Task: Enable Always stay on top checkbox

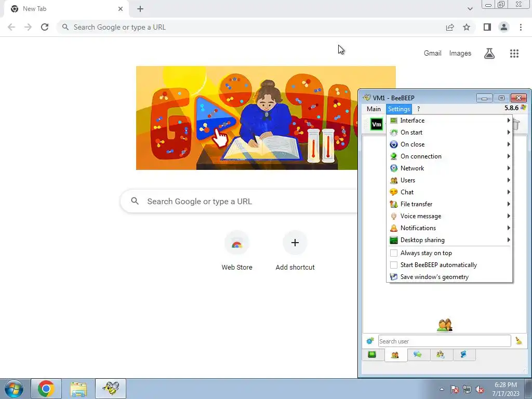Action: coord(394,253)
